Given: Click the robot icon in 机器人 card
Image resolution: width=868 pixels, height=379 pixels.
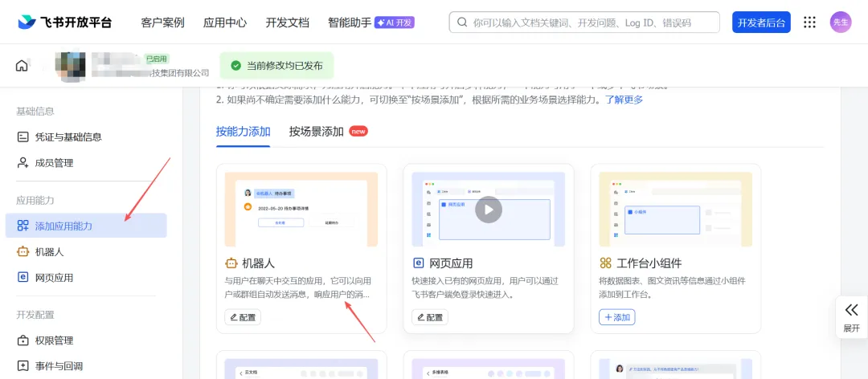Looking at the screenshot, I should (231, 263).
